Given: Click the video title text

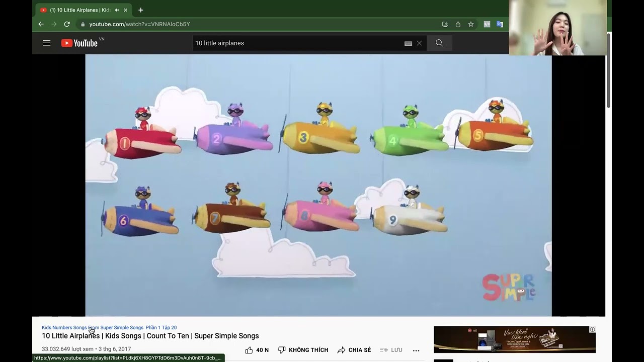Looking at the screenshot, I should point(150,336).
